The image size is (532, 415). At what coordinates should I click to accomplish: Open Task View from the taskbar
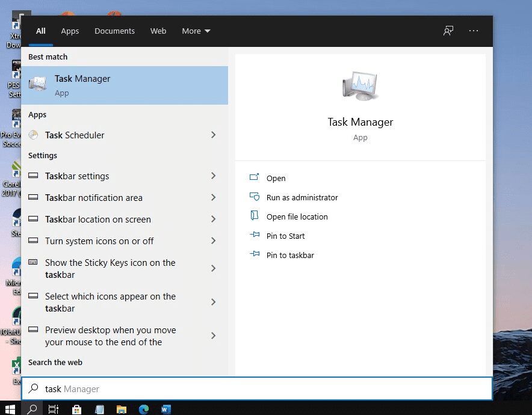point(54,409)
